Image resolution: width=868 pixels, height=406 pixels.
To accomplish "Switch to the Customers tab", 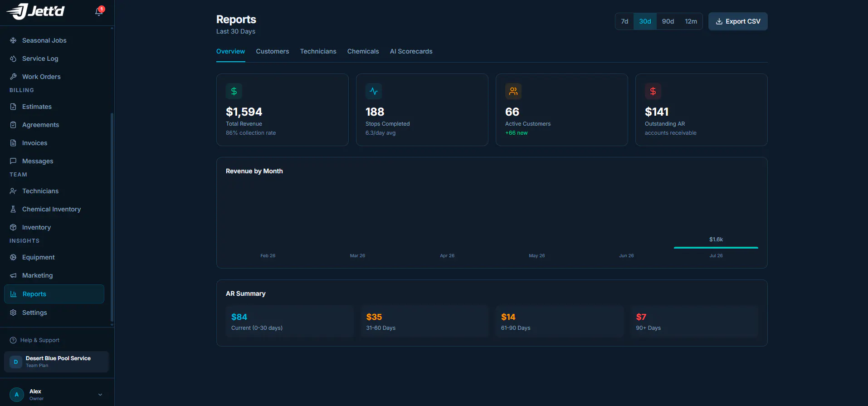I will [x=272, y=51].
